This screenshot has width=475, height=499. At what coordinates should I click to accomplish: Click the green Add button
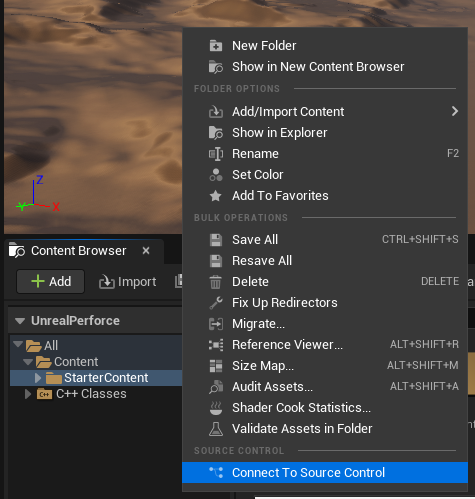(51, 282)
